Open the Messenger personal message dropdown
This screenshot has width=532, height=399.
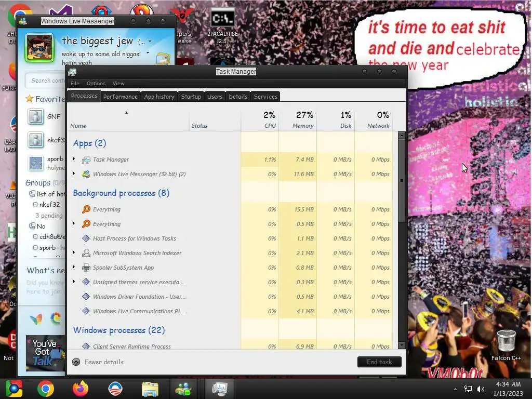tap(148, 53)
